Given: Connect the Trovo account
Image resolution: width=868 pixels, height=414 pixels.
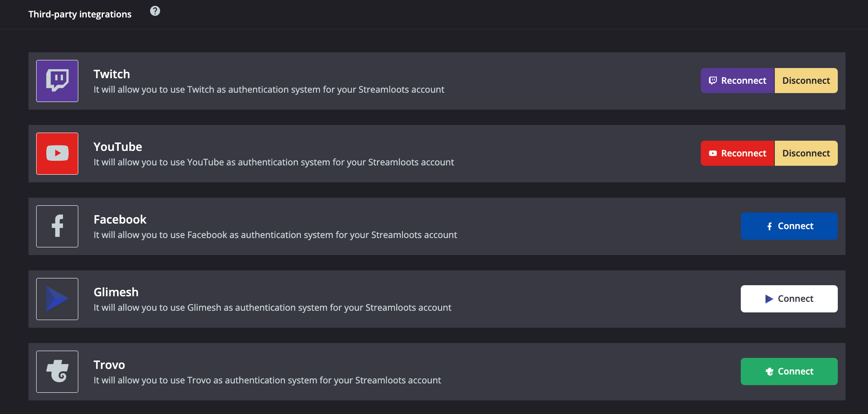Looking at the screenshot, I should (789, 371).
